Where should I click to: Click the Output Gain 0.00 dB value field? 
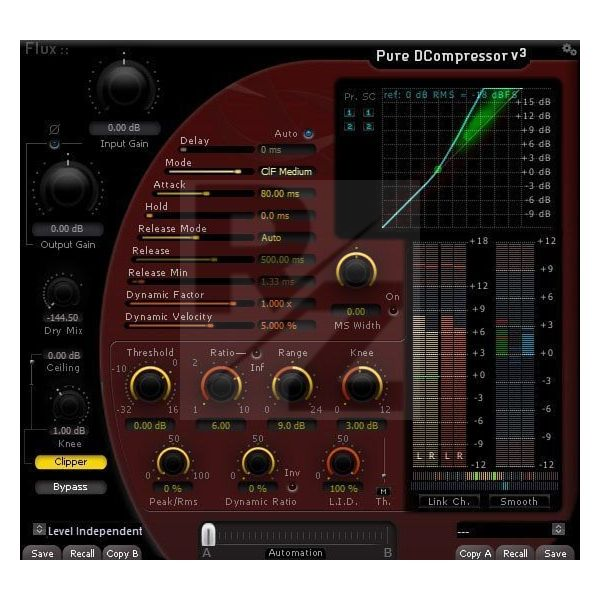[67, 229]
